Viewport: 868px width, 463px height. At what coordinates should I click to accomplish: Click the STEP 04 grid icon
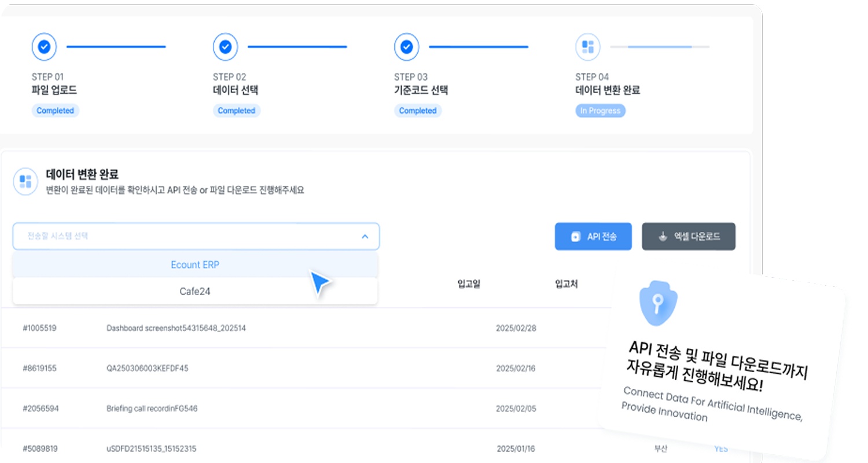(587, 47)
